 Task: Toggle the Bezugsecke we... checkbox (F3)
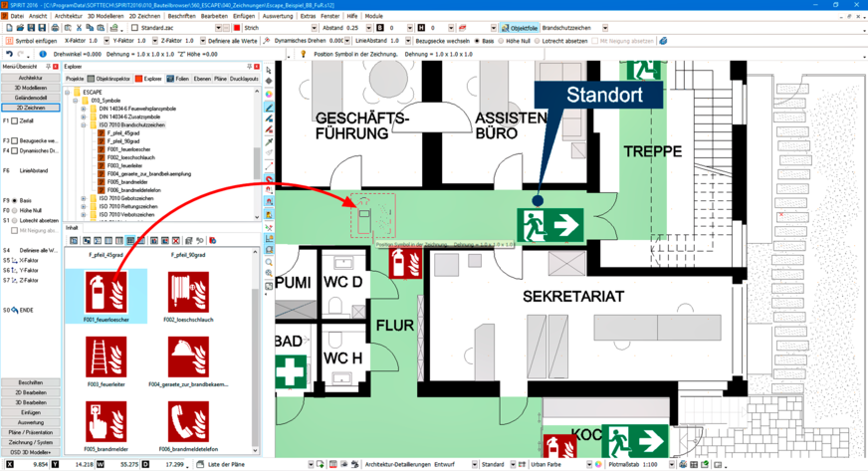[x=15, y=141]
